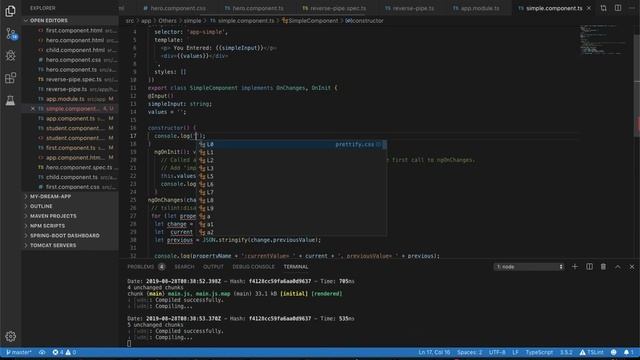Image resolution: width=640 pixels, height=360 pixels.
Task: Switch to reverse-pipe.spec.ts tab
Action: click(x=335, y=8)
